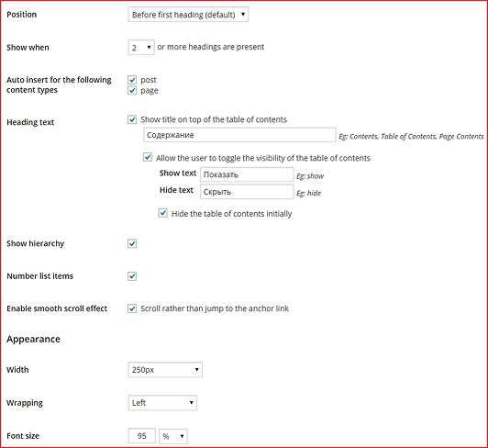
Task: Click the Show text input field
Action: coord(247,174)
